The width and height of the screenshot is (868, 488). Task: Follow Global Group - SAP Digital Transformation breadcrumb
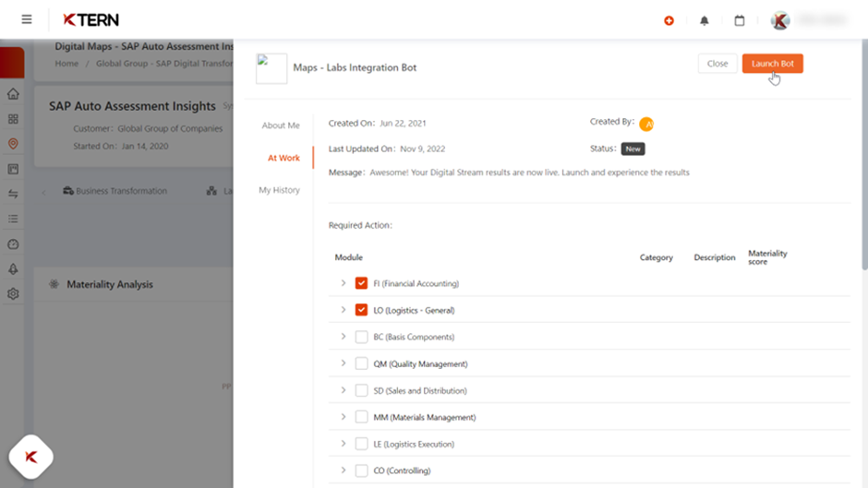click(x=164, y=64)
